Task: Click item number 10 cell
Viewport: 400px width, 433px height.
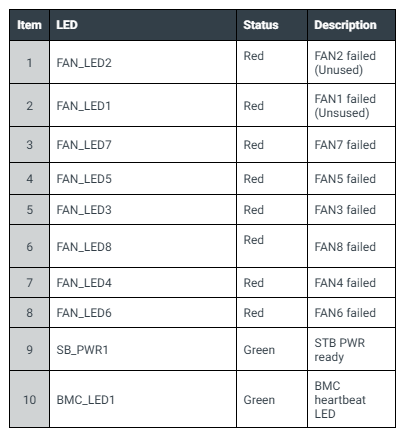Action: point(29,399)
